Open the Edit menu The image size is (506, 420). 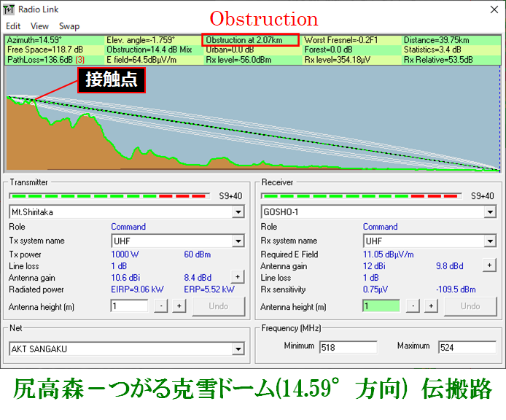(13, 26)
